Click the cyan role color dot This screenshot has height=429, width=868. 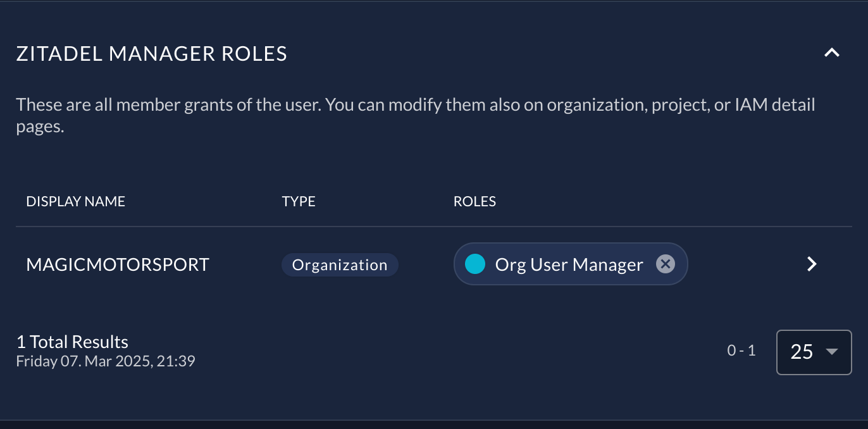(474, 264)
